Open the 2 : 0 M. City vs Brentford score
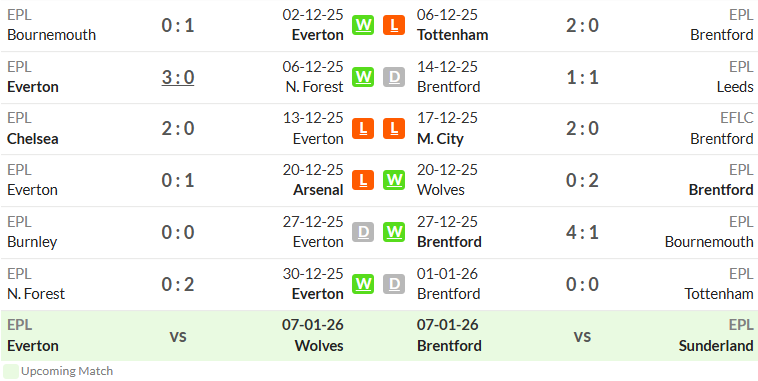This screenshot has height=381, width=758. pos(583,129)
